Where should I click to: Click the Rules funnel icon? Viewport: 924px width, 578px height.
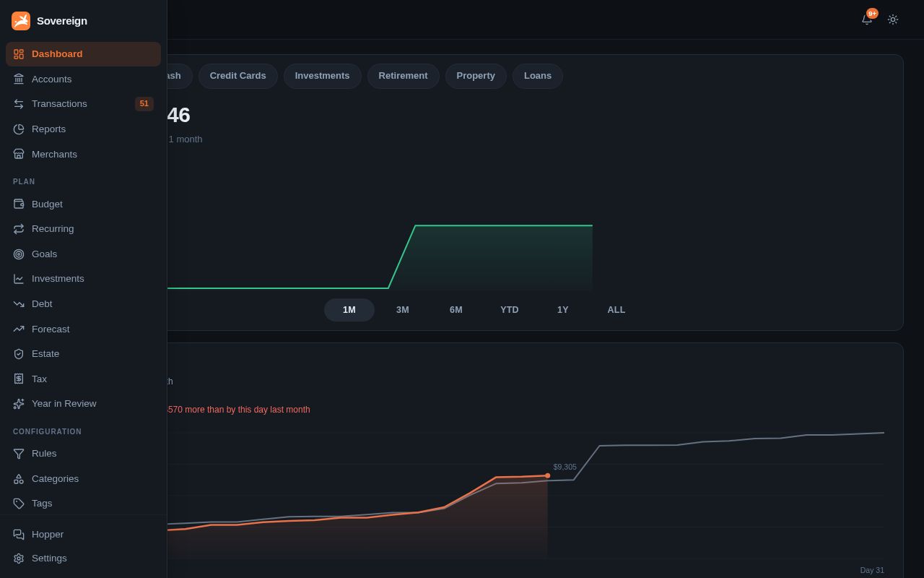click(x=19, y=454)
